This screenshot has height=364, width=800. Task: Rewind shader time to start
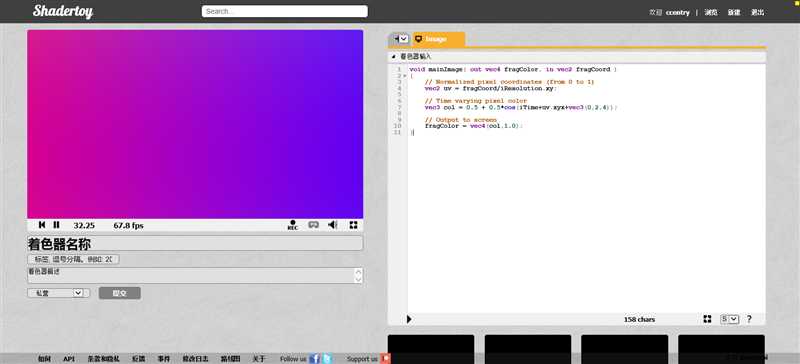(x=42, y=225)
